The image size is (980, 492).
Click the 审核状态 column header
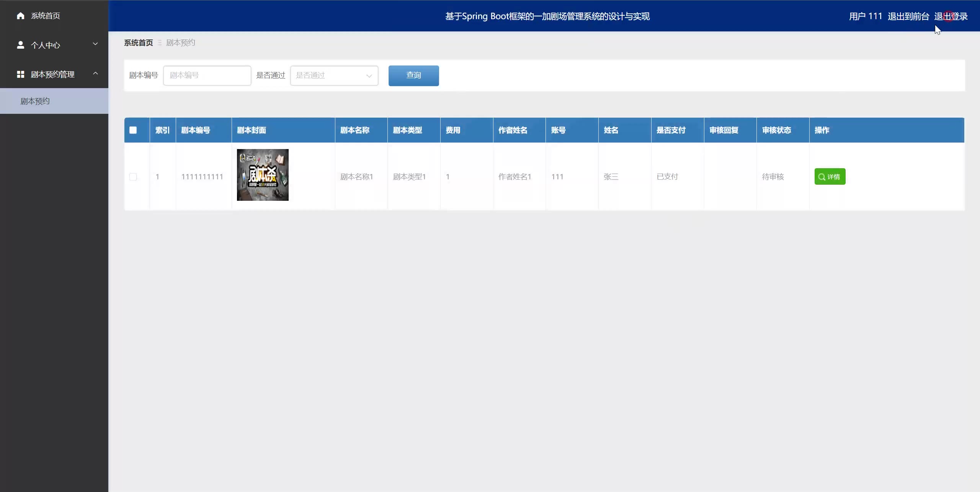pos(776,130)
